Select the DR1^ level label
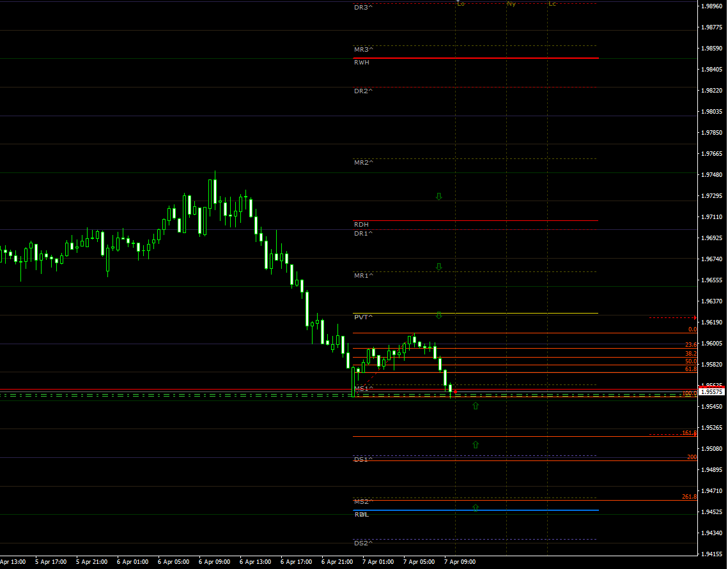 tap(363, 233)
